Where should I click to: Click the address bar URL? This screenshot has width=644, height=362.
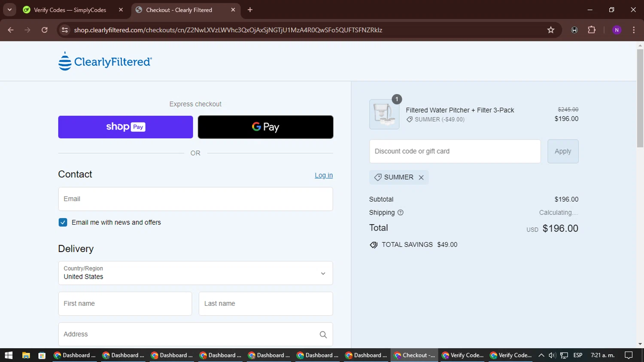click(228, 30)
